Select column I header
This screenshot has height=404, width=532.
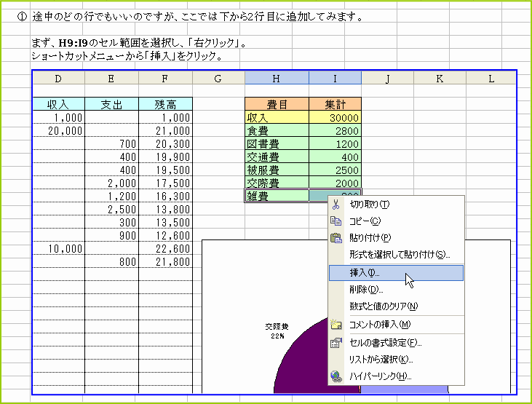tap(335, 79)
